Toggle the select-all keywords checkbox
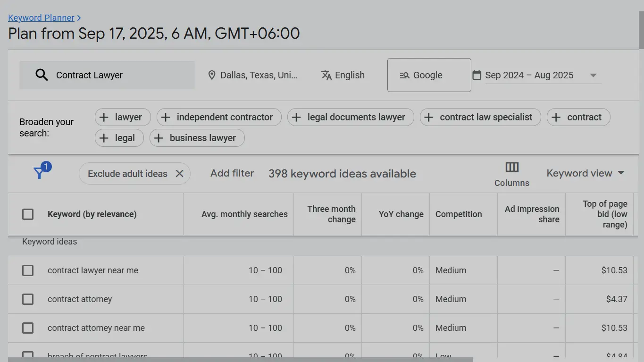This screenshot has height=362, width=644. (27, 214)
